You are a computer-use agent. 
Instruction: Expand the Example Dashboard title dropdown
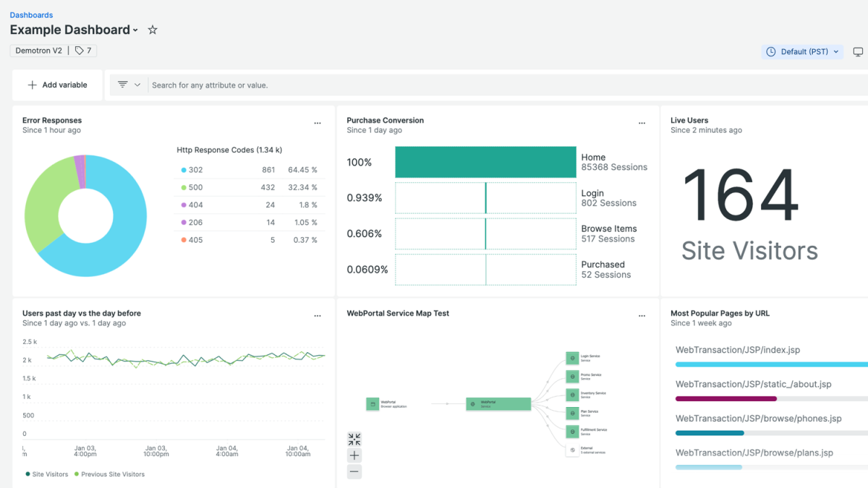tap(135, 30)
